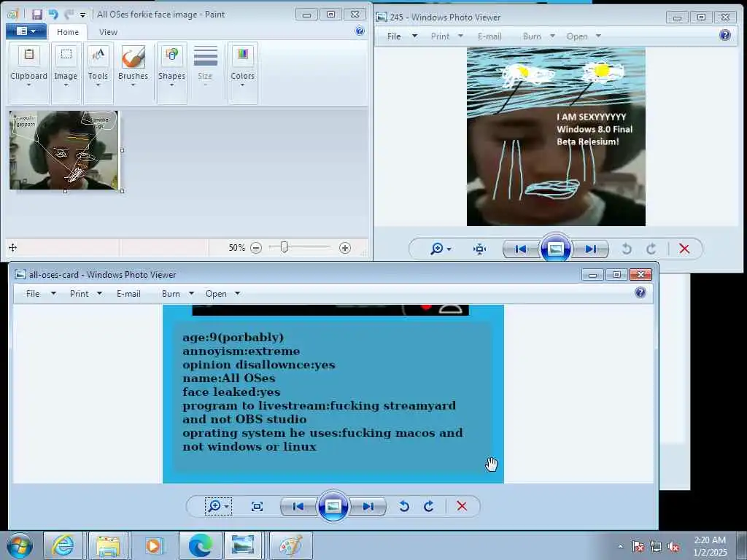Click Paint taskbar button

(x=291, y=545)
